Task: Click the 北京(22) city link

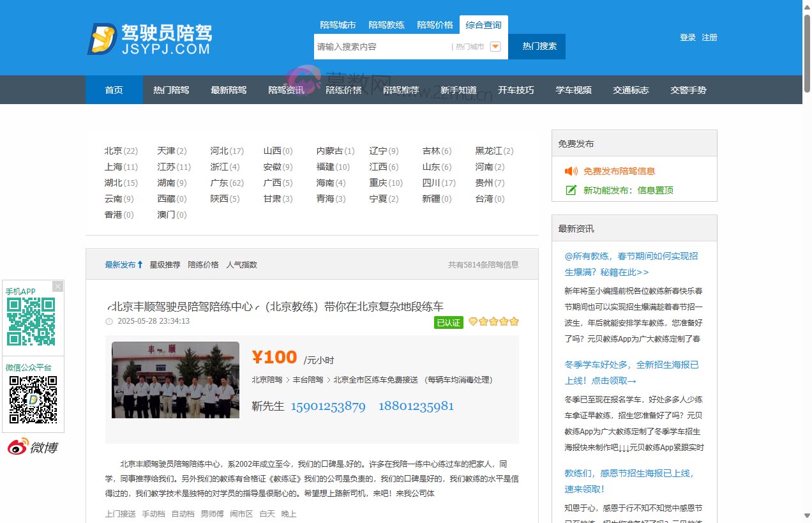Action: 121,151
